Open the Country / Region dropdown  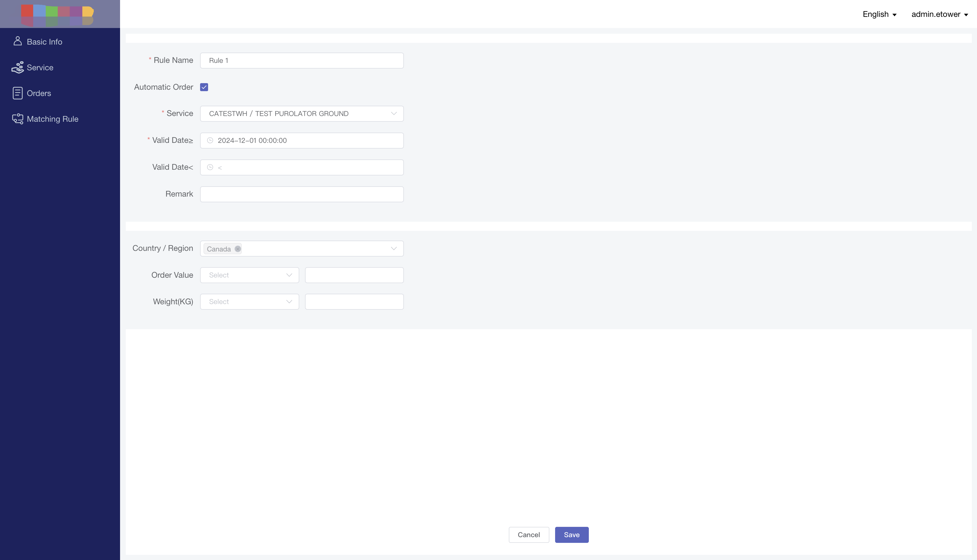pos(302,249)
